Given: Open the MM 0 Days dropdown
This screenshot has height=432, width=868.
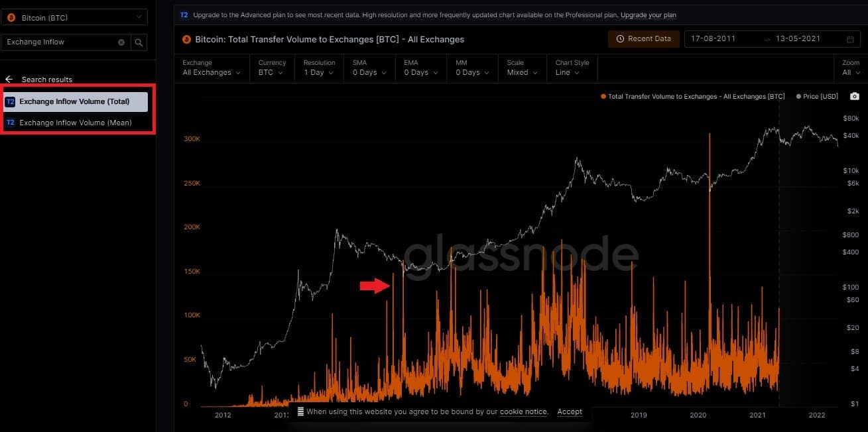Looking at the screenshot, I should pos(472,68).
